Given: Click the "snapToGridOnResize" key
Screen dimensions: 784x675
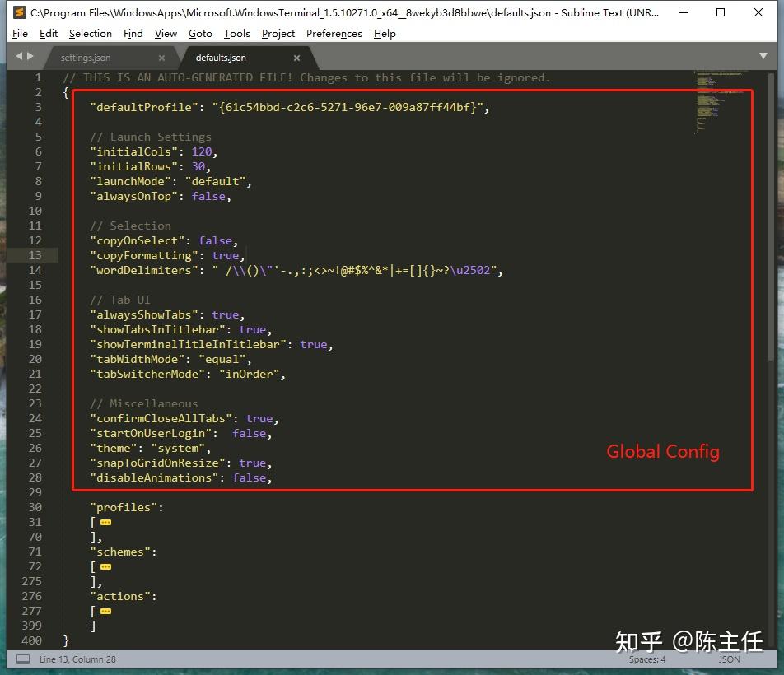Looking at the screenshot, I should pos(157,463).
